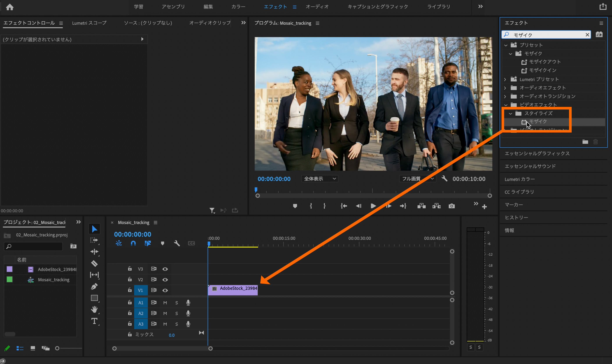Select the Hand tool
Image resolution: width=612 pixels, height=364 pixels.
click(94, 309)
